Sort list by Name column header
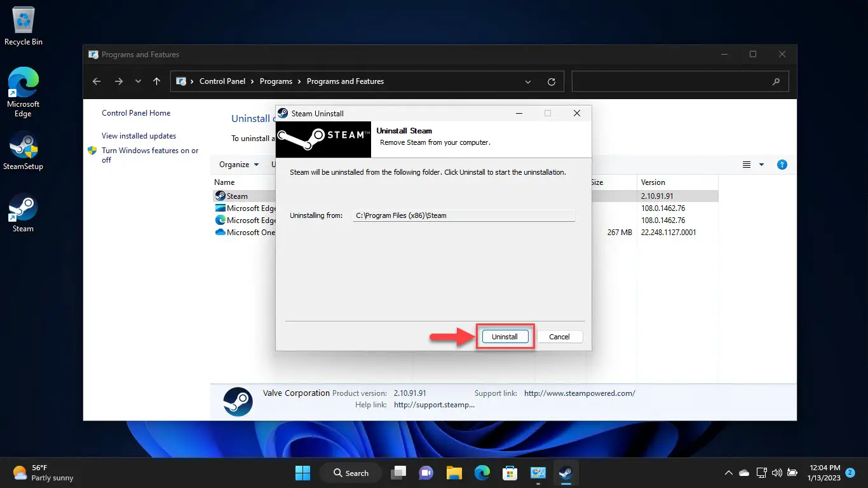This screenshot has height=488, width=868. point(224,182)
